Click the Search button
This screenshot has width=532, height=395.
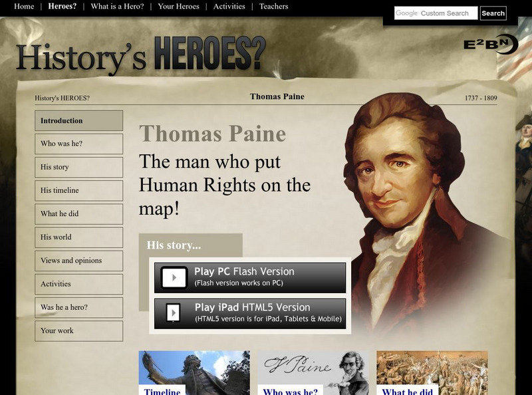click(493, 13)
